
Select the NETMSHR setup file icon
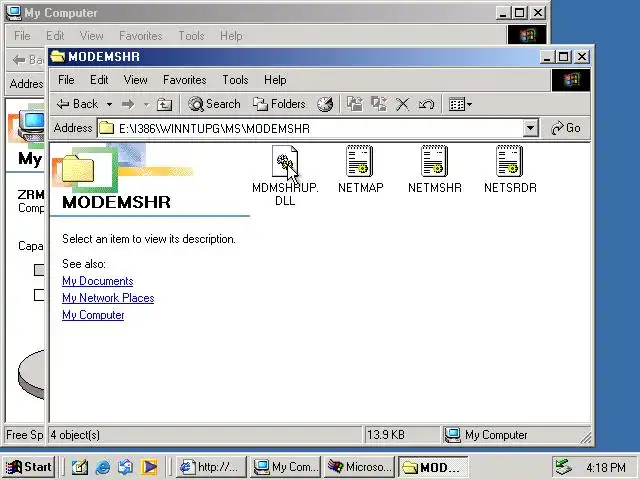pyautogui.click(x=434, y=161)
